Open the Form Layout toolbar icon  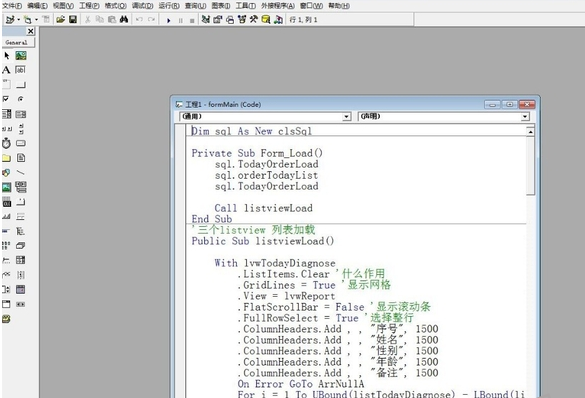tap(230, 20)
